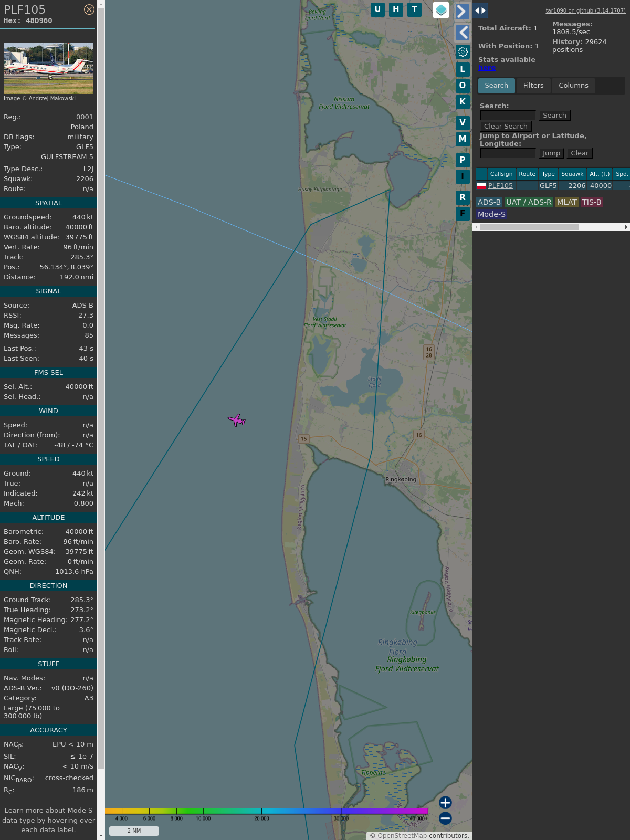
Task: Click the SIGNAL section header
Action: [x=48, y=291]
